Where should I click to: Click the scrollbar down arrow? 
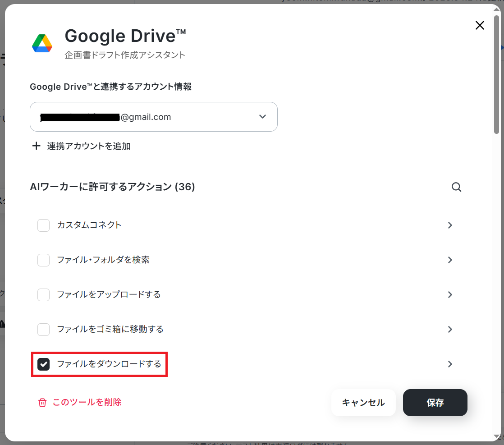pyautogui.click(x=497, y=436)
